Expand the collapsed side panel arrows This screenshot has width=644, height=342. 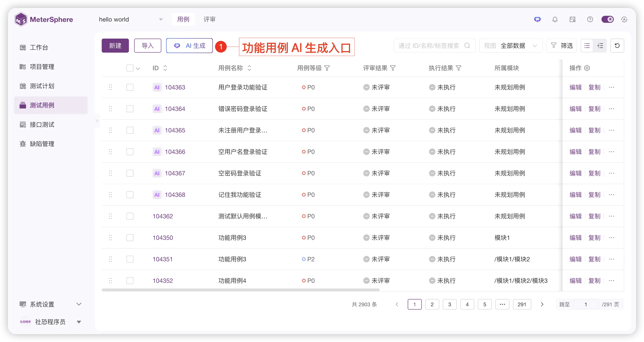tap(97, 121)
